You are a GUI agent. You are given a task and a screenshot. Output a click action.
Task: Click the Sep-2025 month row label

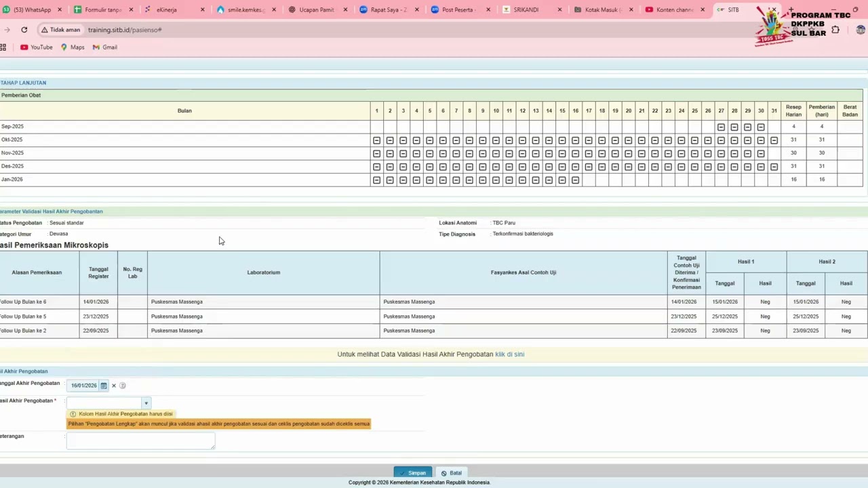point(12,127)
